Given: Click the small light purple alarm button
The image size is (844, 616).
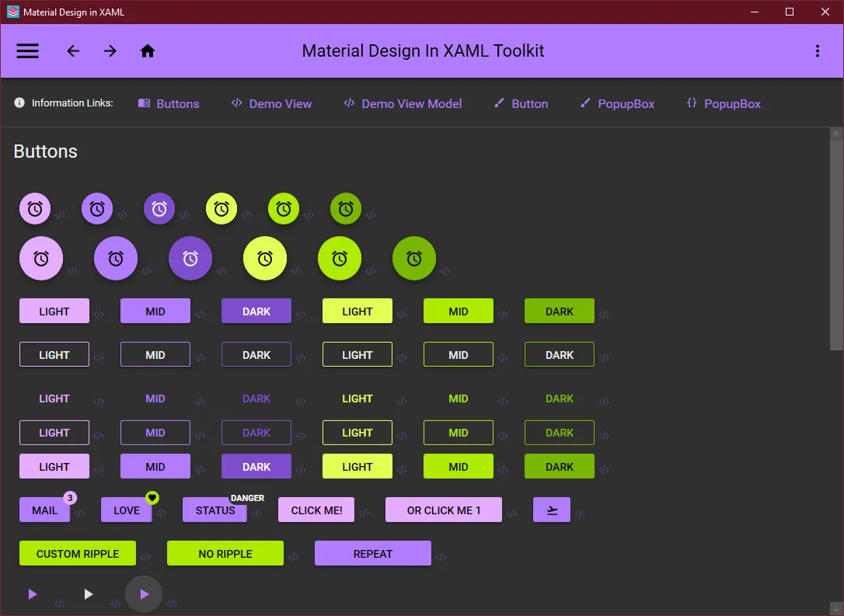Looking at the screenshot, I should 35,209.
